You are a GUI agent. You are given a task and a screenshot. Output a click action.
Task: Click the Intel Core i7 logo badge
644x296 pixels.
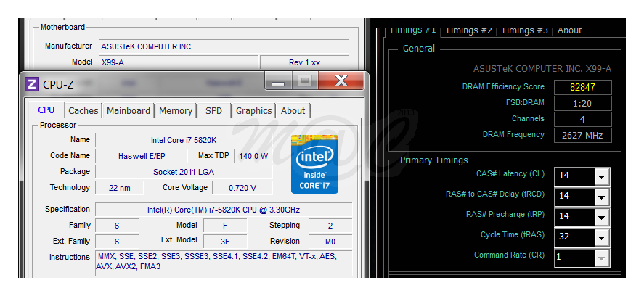pyautogui.click(x=314, y=164)
